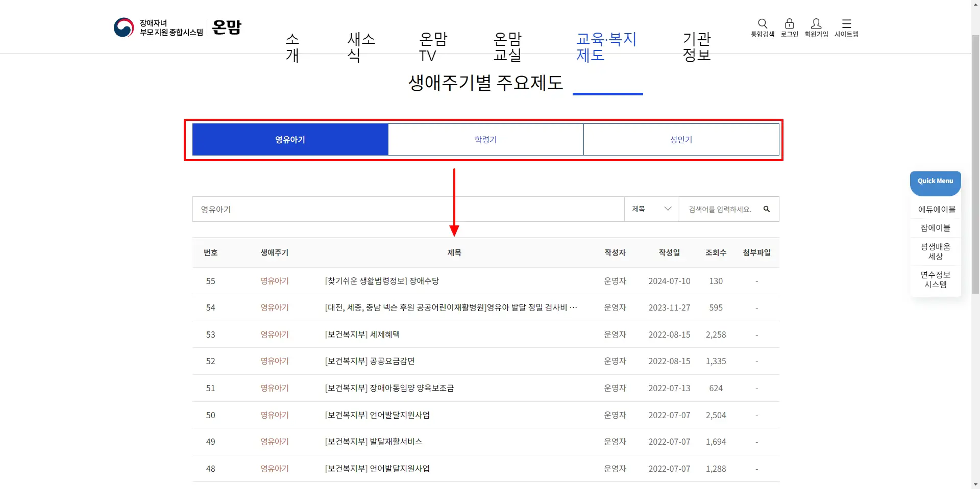Open post [보건복지부] 공공요금감면
This screenshot has width=980, height=489.
pos(370,361)
